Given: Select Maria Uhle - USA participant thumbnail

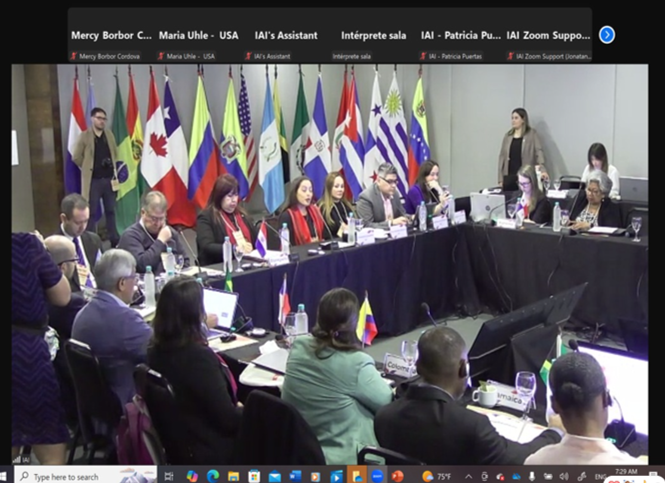Looking at the screenshot, I should 199,35.
